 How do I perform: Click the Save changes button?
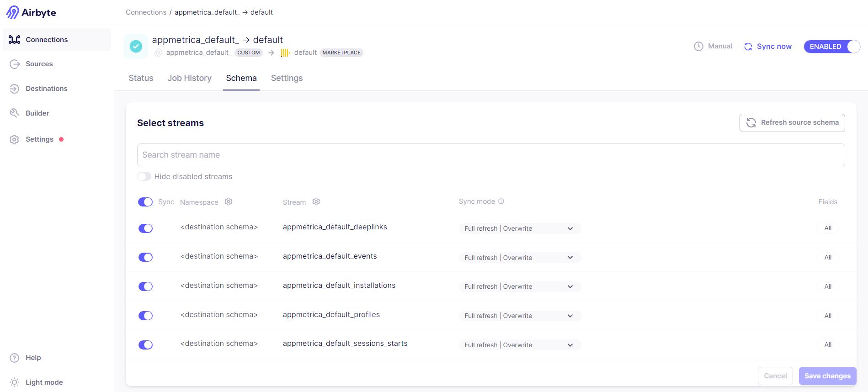tap(828, 376)
